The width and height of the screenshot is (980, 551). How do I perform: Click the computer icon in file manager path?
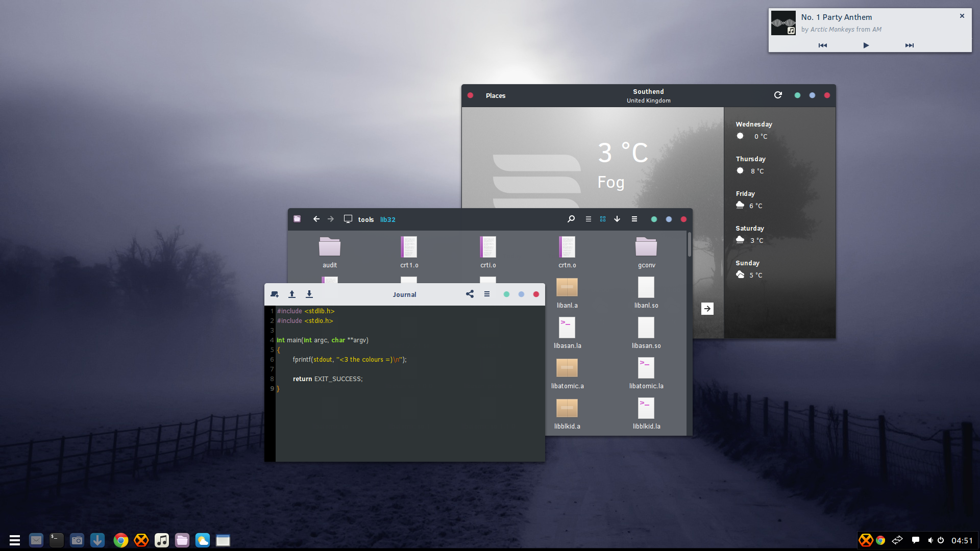[x=348, y=219]
